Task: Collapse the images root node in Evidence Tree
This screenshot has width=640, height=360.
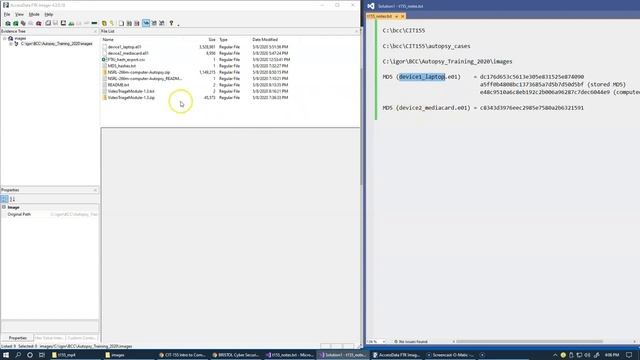Action: 5,38
